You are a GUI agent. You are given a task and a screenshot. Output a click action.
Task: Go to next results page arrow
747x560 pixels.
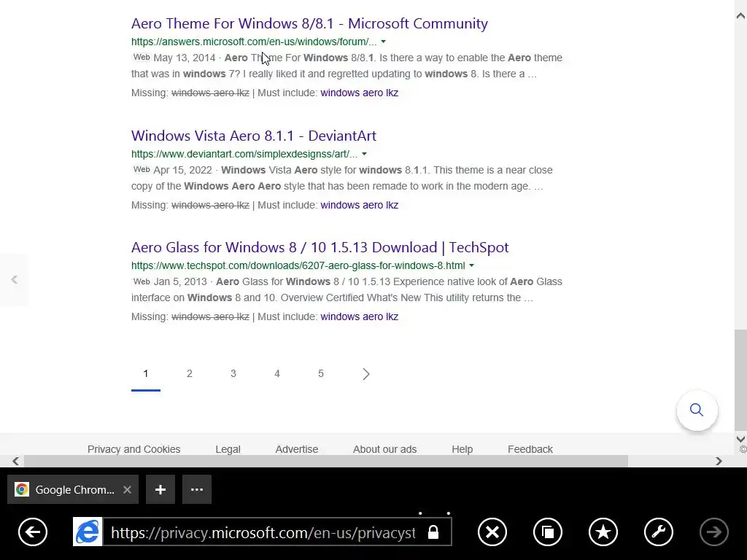365,374
